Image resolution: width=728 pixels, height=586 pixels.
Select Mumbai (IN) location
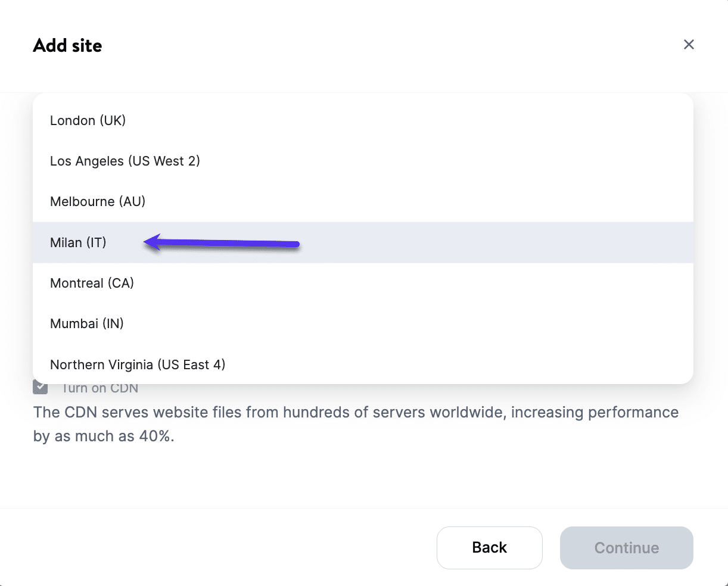click(87, 324)
